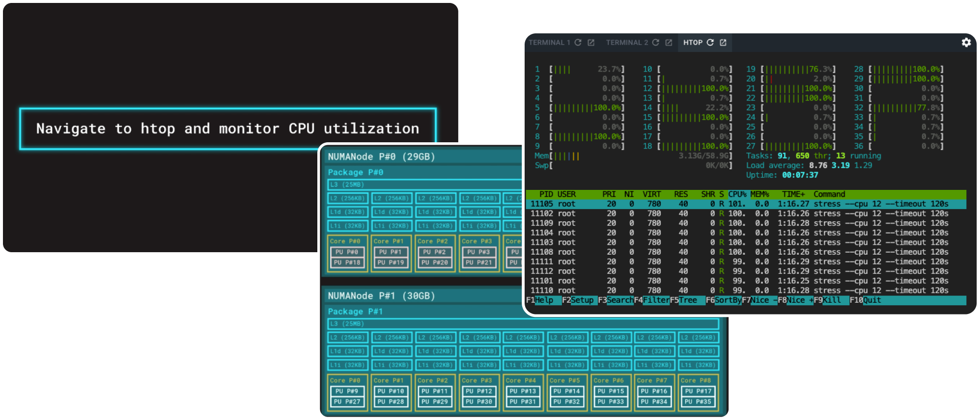Click the RES column header

(681, 194)
